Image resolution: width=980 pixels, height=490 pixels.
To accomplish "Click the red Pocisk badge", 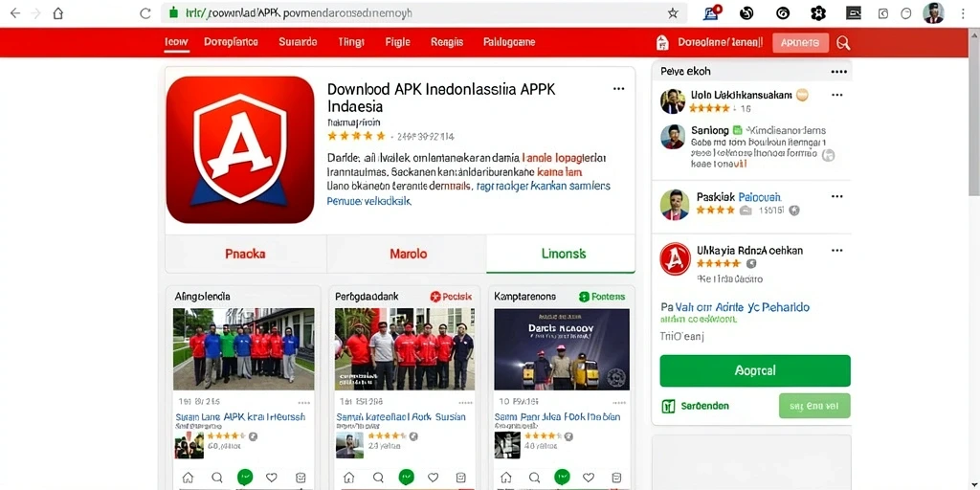I will tap(451, 297).
